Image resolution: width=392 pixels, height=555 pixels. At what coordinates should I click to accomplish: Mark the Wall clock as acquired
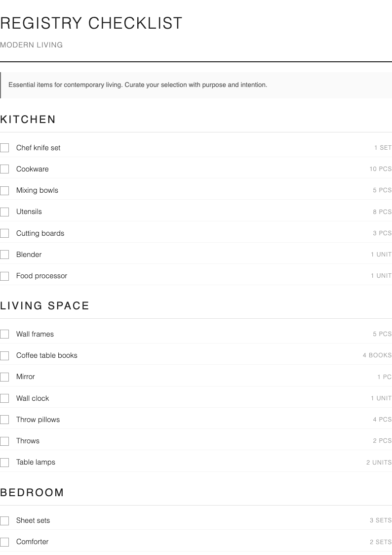pos(4,398)
